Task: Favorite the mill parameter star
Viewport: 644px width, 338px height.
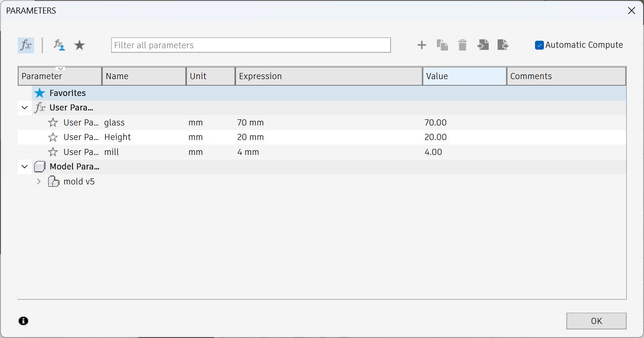Action: (53, 152)
